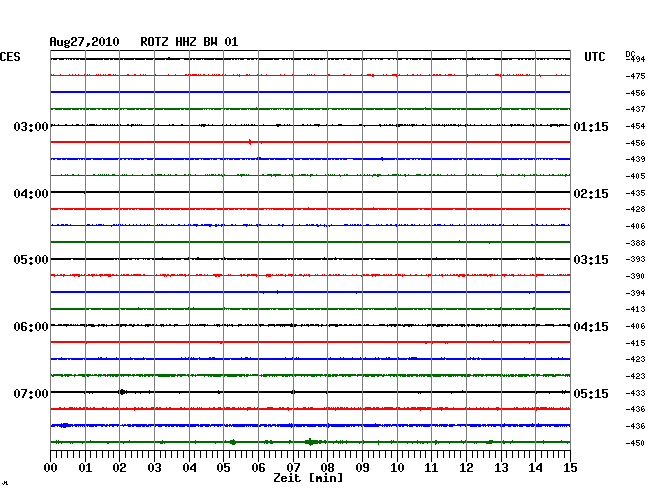Screen dimensions: 650x494
Task: Click minute tick label 09 on bottom axis
Action: [362, 468]
